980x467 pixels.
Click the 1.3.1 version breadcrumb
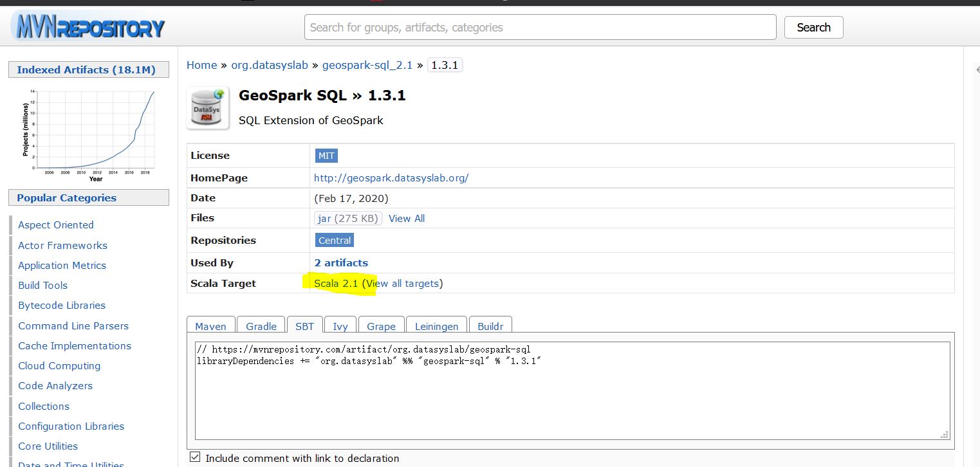(x=445, y=65)
